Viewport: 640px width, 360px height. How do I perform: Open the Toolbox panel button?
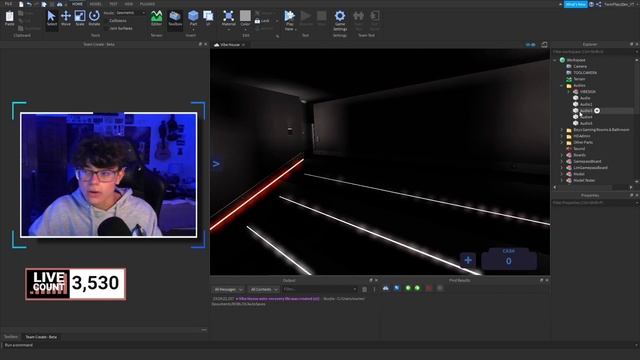tap(175, 19)
